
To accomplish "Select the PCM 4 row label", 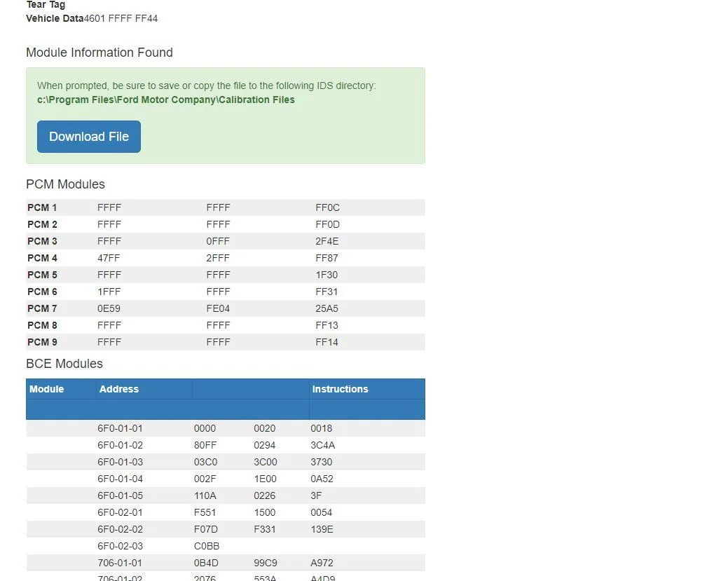I will [42, 258].
